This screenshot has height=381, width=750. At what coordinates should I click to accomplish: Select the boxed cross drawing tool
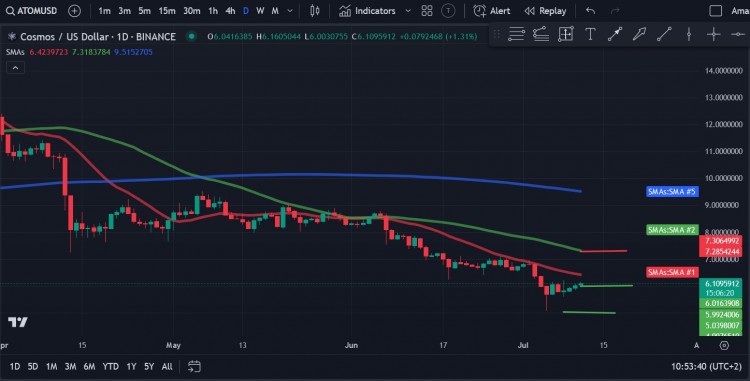pos(565,34)
